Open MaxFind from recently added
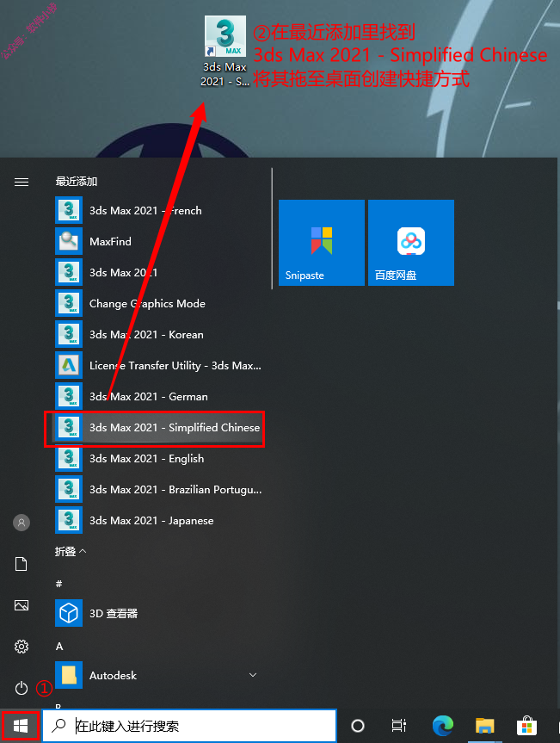The height and width of the screenshot is (743, 560). pyautogui.click(x=158, y=241)
